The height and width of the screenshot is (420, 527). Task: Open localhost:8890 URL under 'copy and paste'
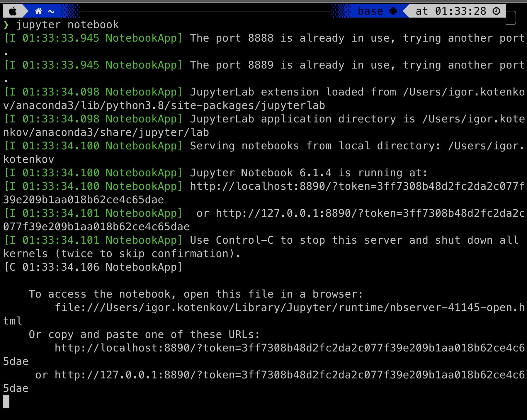point(290,348)
